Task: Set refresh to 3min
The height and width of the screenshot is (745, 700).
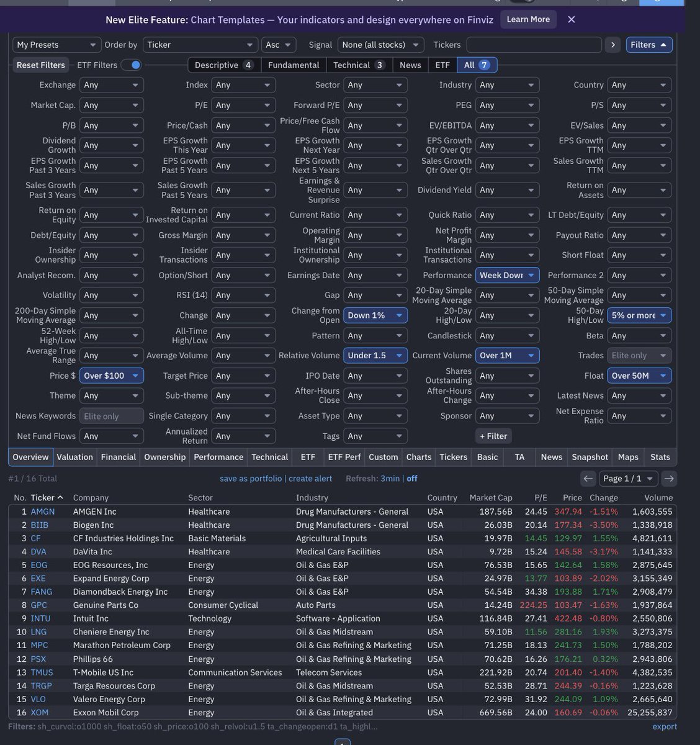Action: 390,479
